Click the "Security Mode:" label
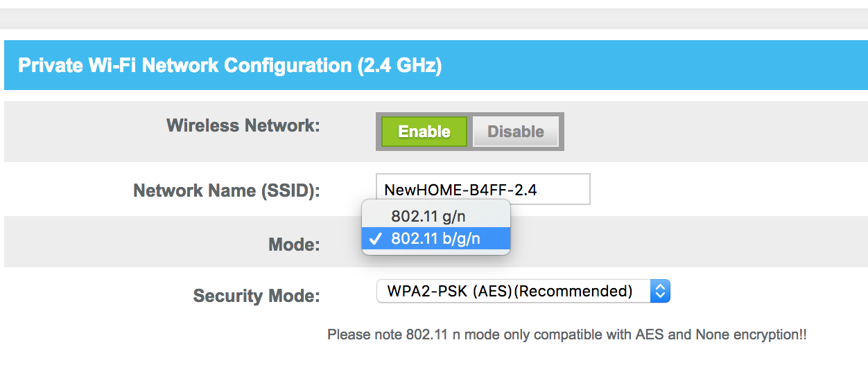The image size is (868, 374). 256,296
